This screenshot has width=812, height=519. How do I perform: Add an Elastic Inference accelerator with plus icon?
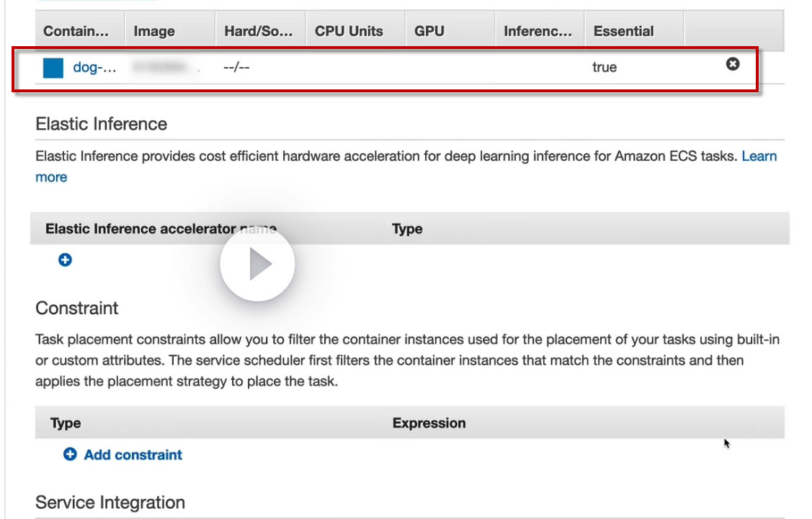(65, 260)
